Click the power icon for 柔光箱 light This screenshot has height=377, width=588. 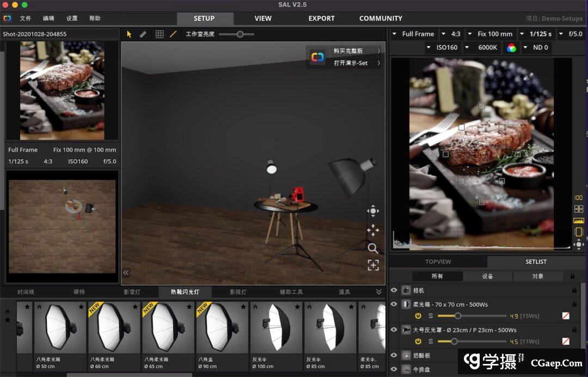point(418,316)
